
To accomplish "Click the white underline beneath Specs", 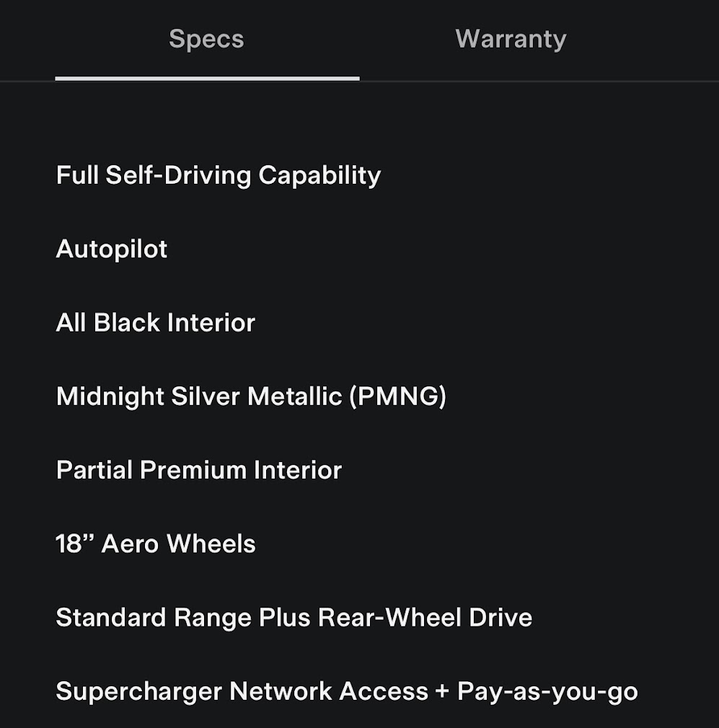I will [x=207, y=78].
